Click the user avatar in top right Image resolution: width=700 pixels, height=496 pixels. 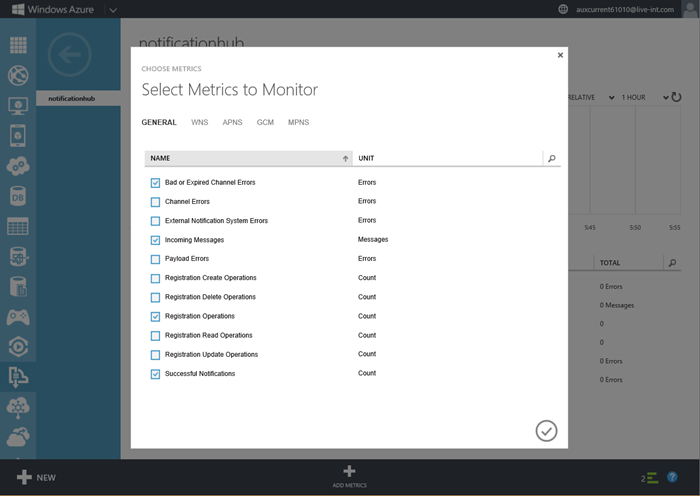[x=690, y=9]
